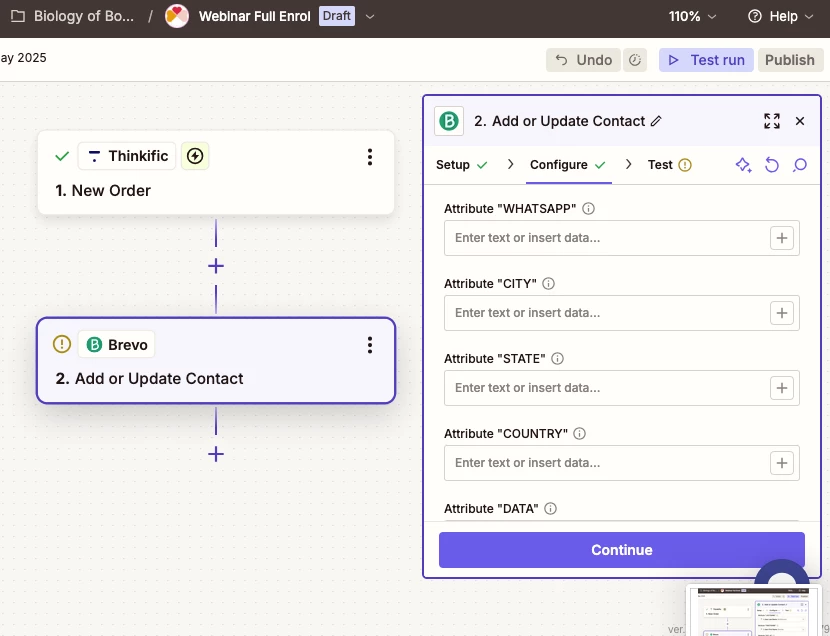The width and height of the screenshot is (830, 636).
Task: Open the Thinkific step three-dot menu
Action: pyautogui.click(x=370, y=157)
